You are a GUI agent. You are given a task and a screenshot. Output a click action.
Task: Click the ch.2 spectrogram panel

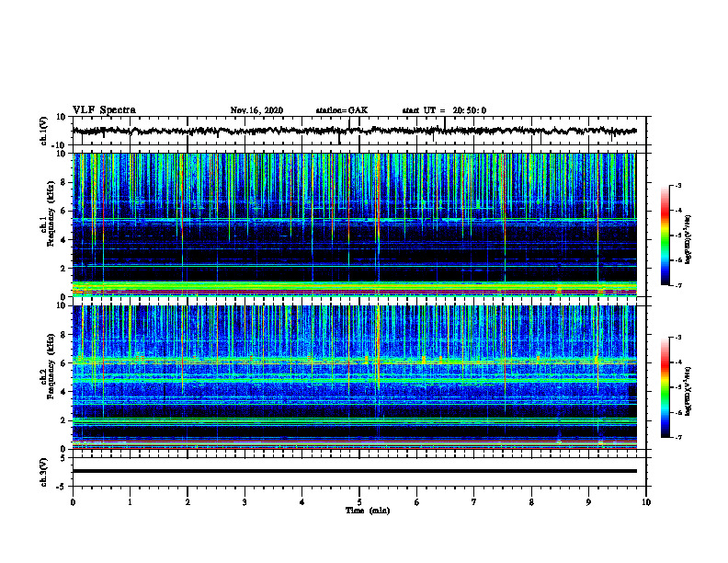tap(355, 377)
